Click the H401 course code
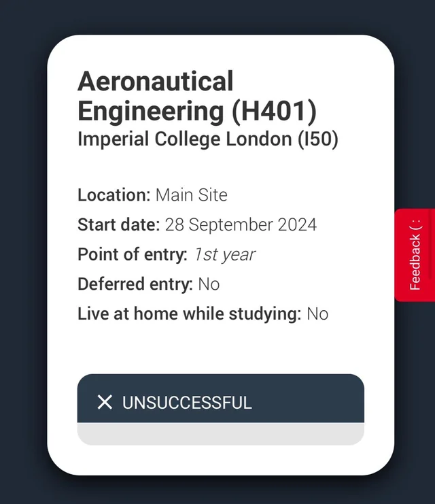This screenshot has height=504, width=435. 274,111
